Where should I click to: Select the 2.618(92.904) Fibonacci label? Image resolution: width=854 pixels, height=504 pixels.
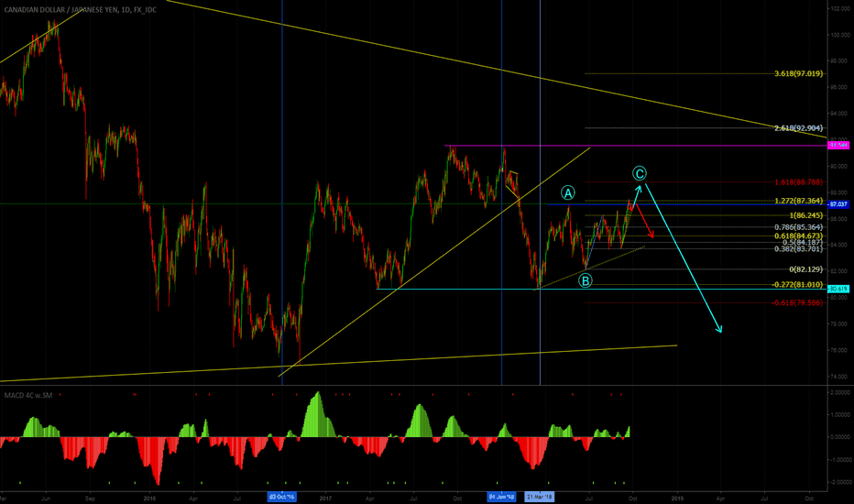click(x=798, y=128)
